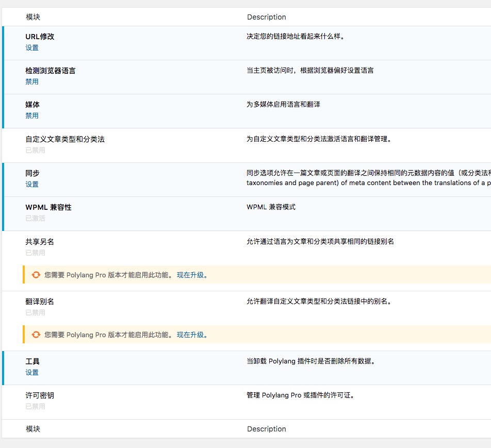
Task: Click the 翻译别名 module title
Action: tap(39, 301)
